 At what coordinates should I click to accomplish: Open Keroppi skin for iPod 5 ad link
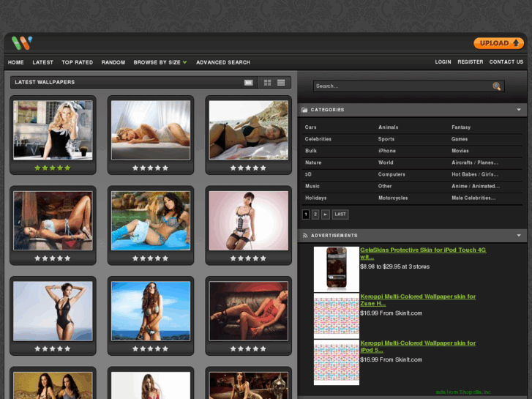point(418,346)
